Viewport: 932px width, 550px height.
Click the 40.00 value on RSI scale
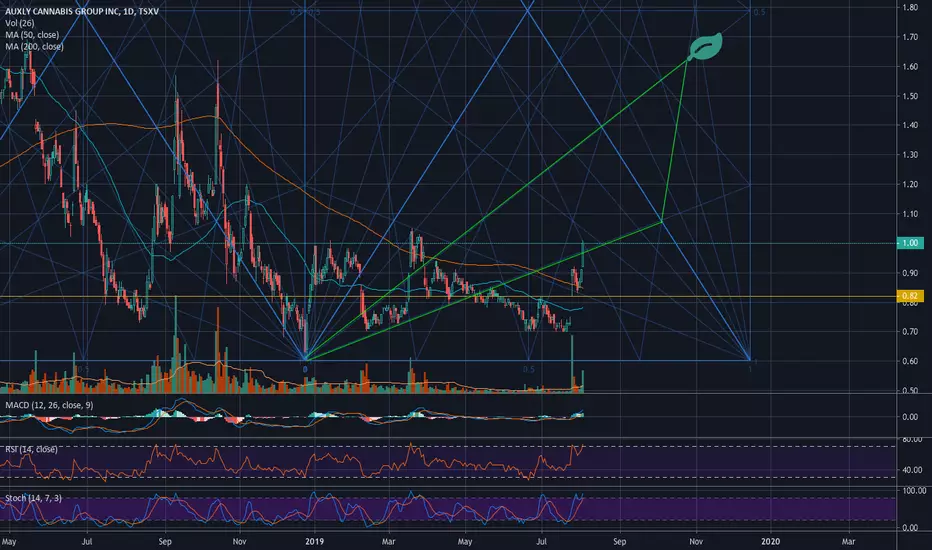tap(910, 470)
